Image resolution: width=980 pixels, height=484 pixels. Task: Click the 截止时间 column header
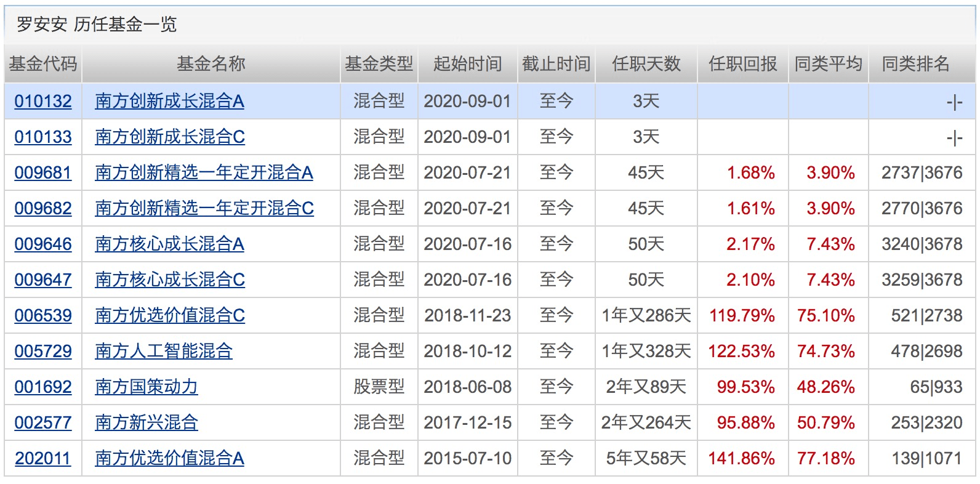tap(556, 63)
